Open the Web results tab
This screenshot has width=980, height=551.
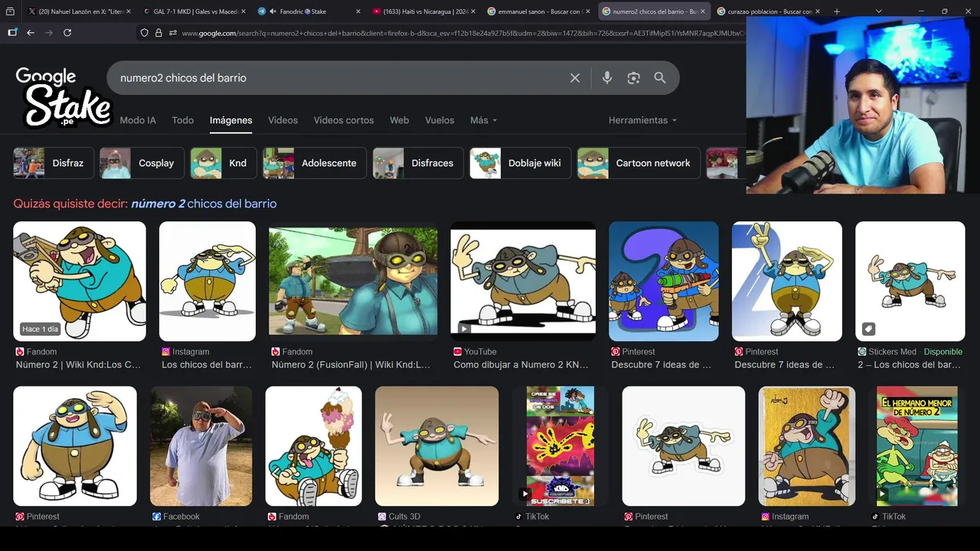(x=400, y=120)
